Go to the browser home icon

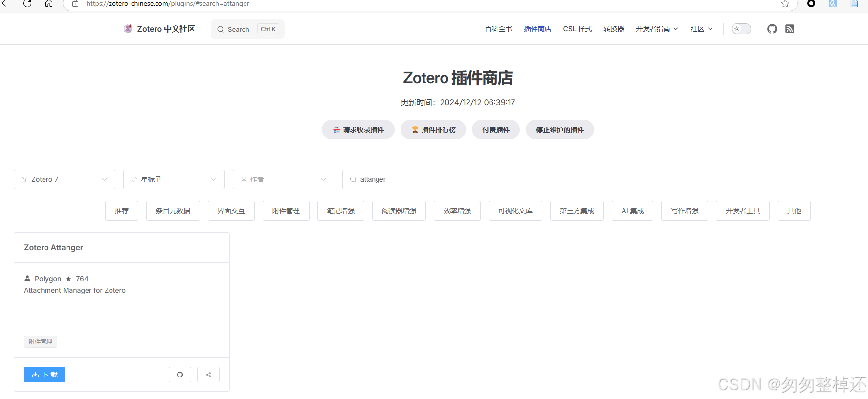[49, 3]
